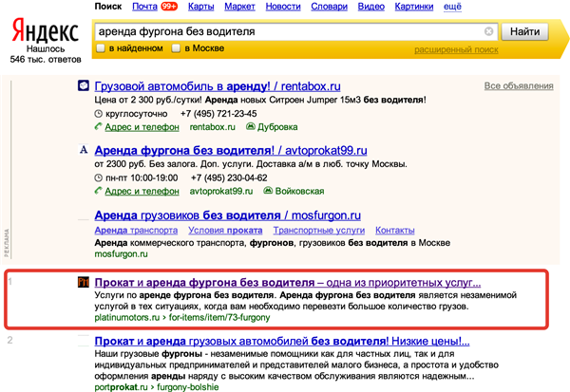Click the metro icon next to Дубровка
Viewport: 570px width, 392px height.
251,126
